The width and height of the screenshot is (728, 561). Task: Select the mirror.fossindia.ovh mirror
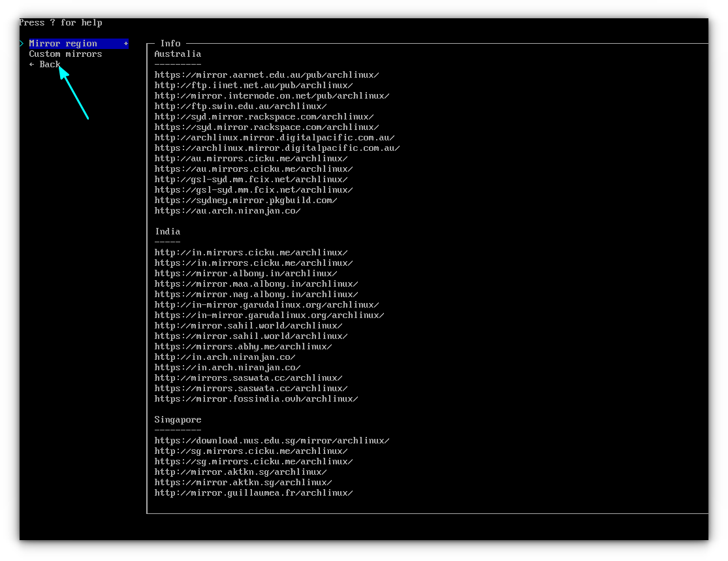pos(255,398)
